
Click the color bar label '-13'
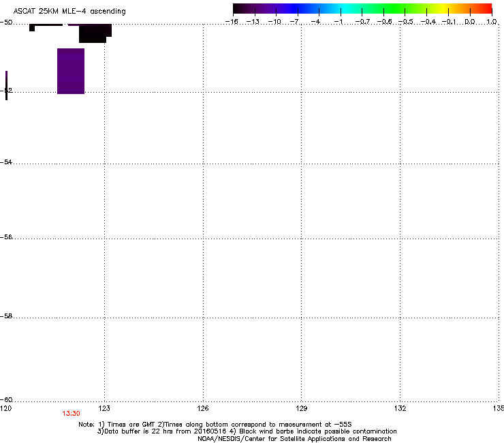(253, 22)
